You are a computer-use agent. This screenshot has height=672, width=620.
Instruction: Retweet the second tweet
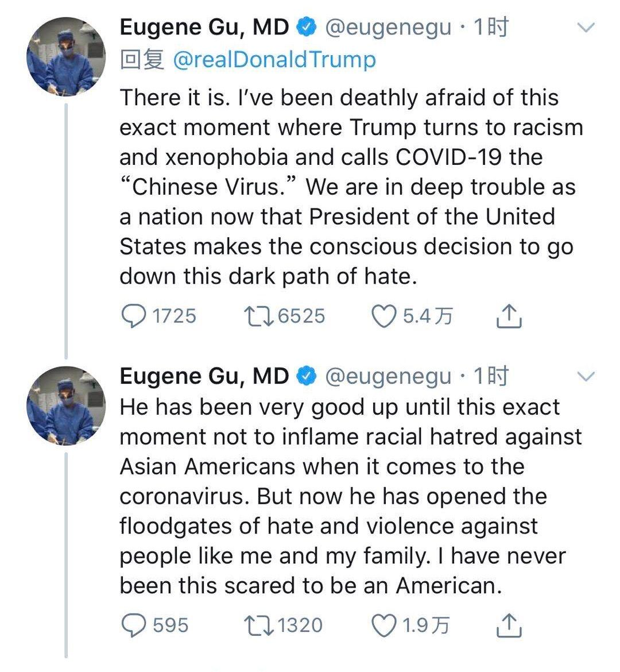259,625
